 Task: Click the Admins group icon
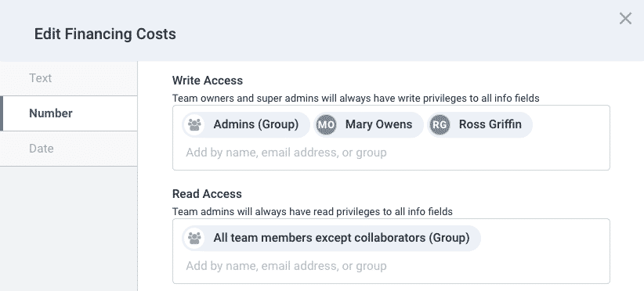(194, 124)
